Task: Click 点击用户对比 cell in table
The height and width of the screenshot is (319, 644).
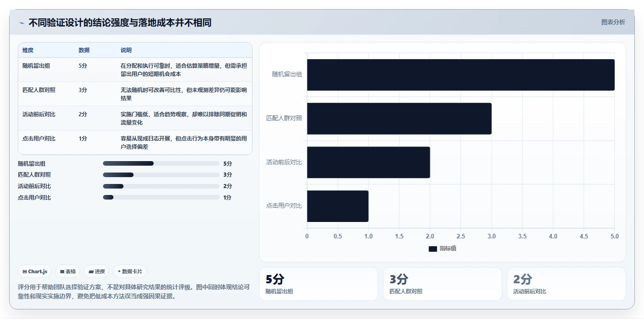Action: tap(39, 138)
